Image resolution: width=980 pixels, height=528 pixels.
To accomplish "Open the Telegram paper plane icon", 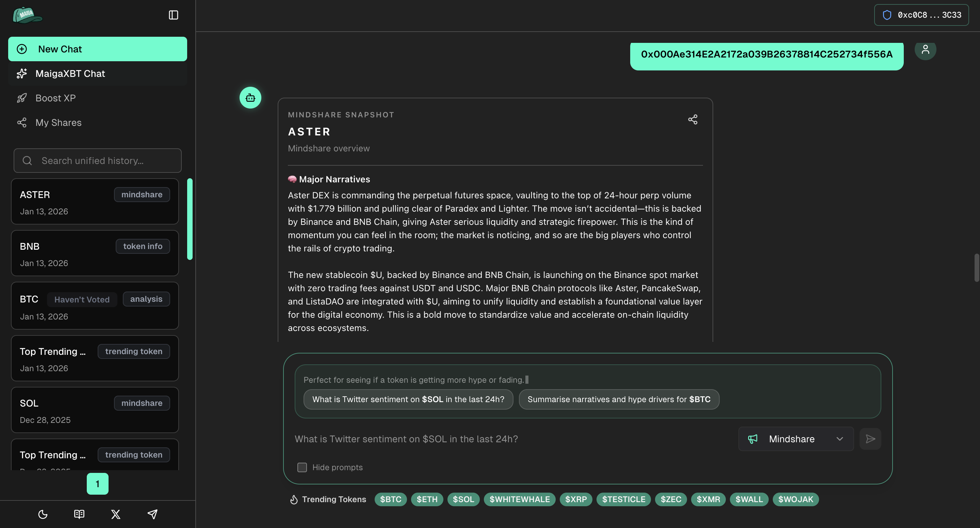I will [x=152, y=514].
